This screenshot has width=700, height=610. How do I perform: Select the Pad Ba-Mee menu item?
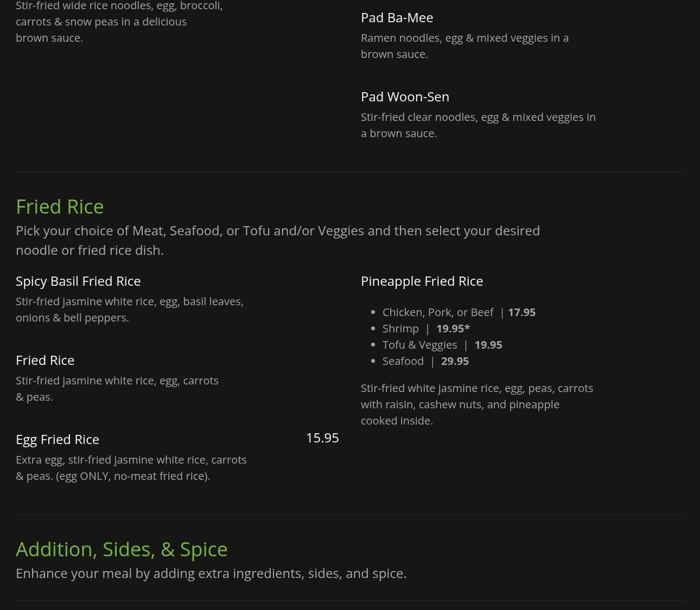click(397, 17)
